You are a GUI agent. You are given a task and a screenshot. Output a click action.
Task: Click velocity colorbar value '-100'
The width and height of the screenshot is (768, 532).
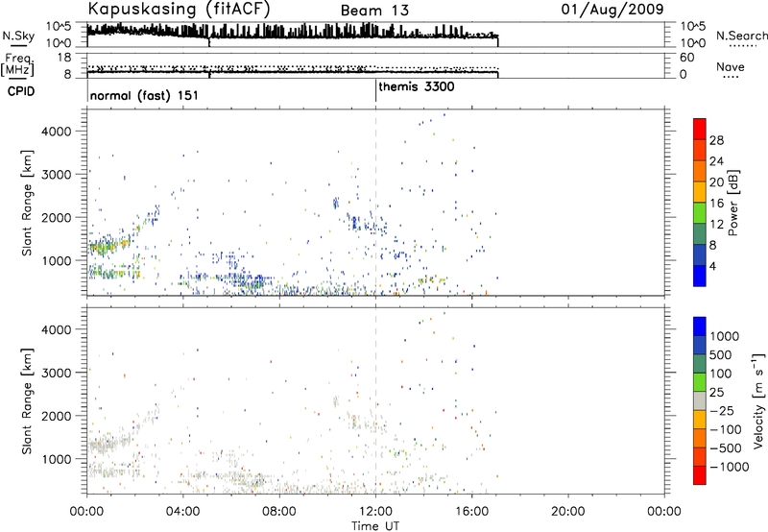(726, 429)
